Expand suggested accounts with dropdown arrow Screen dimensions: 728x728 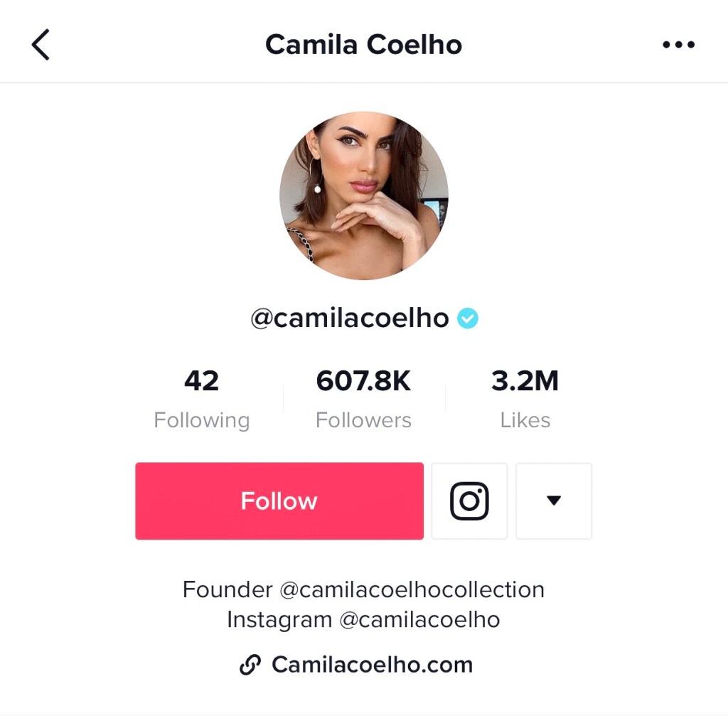[554, 501]
